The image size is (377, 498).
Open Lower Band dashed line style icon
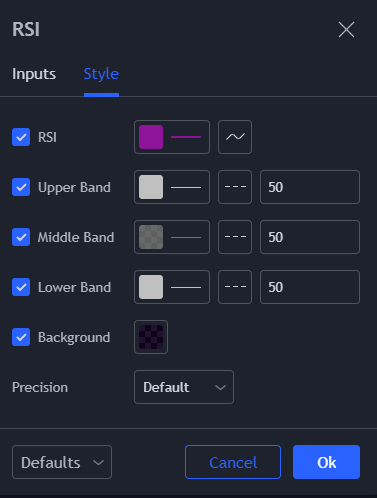coord(235,287)
